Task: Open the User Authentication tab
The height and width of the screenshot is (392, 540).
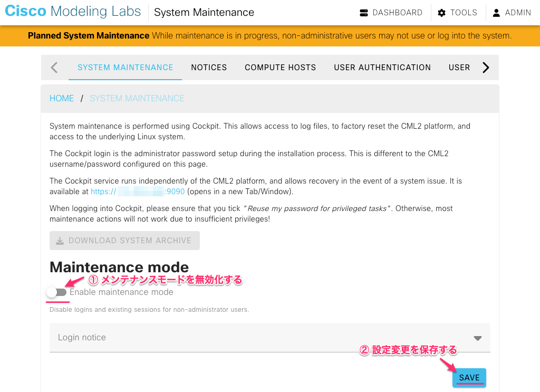Action: point(382,68)
